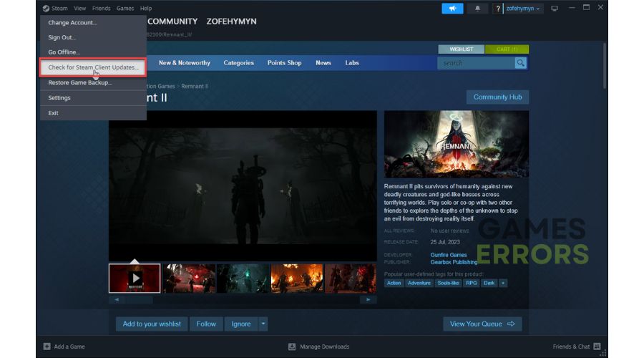Open News store tab
The width and height of the screenshot is (644, 358).
pyautogui.click(x=323, y=63)
